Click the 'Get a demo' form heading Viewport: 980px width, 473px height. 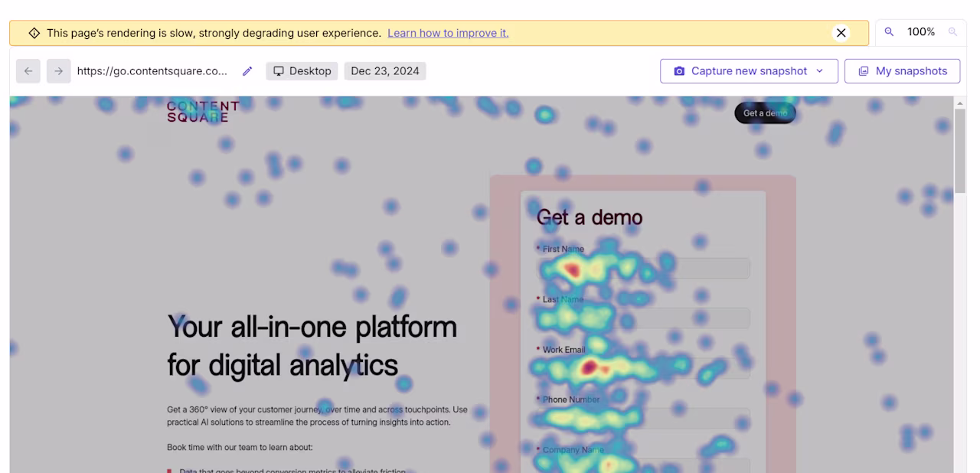(x=590, y=217)
